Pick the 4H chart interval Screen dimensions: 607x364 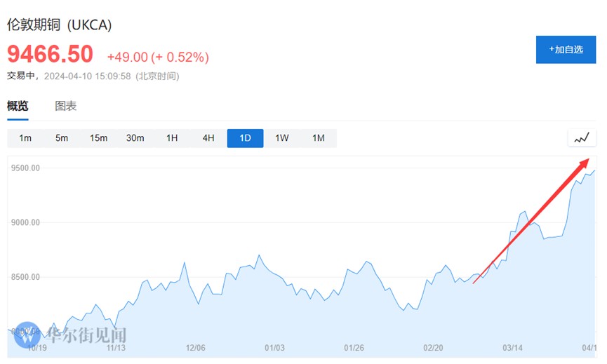208,138
